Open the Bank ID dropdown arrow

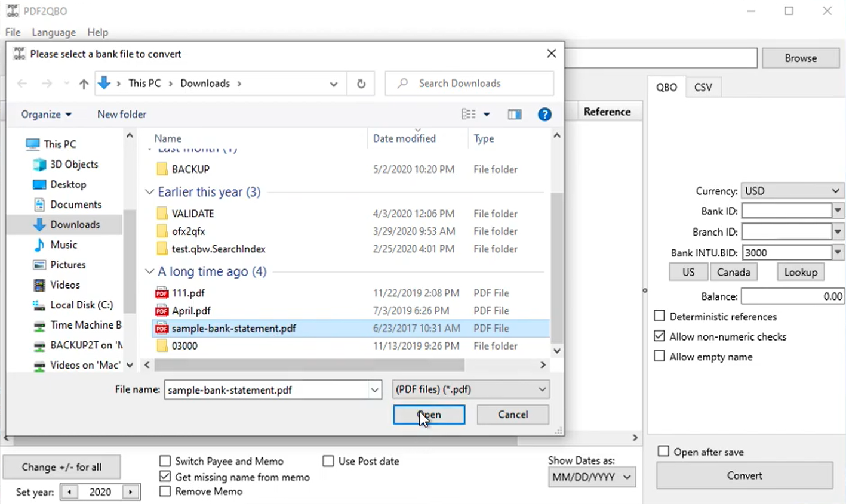click(x=838, y=211)
